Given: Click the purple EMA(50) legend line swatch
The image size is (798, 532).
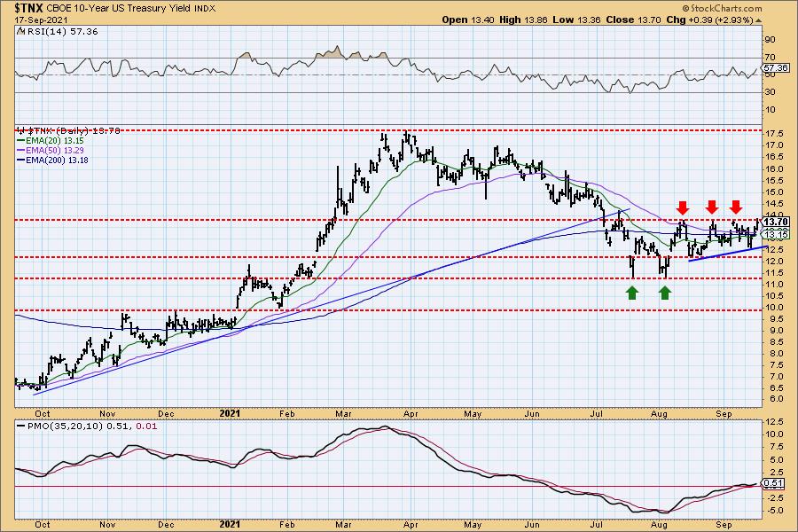Looking at the screenshot, I should [x=21, y=151].
